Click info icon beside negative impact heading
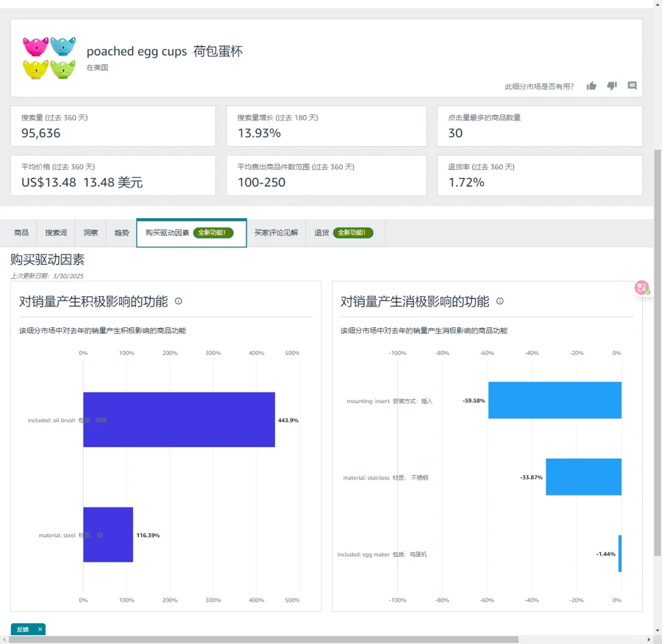Image resolution: width=662 pixels, height=644 pixels. [x=500, y=301]
